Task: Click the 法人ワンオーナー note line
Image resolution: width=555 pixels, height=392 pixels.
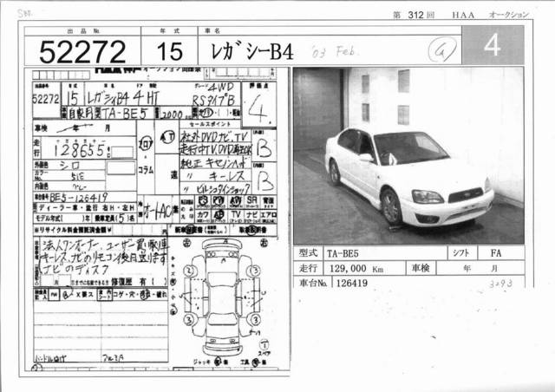Action: pyautogui.click(x=105, y=245)
